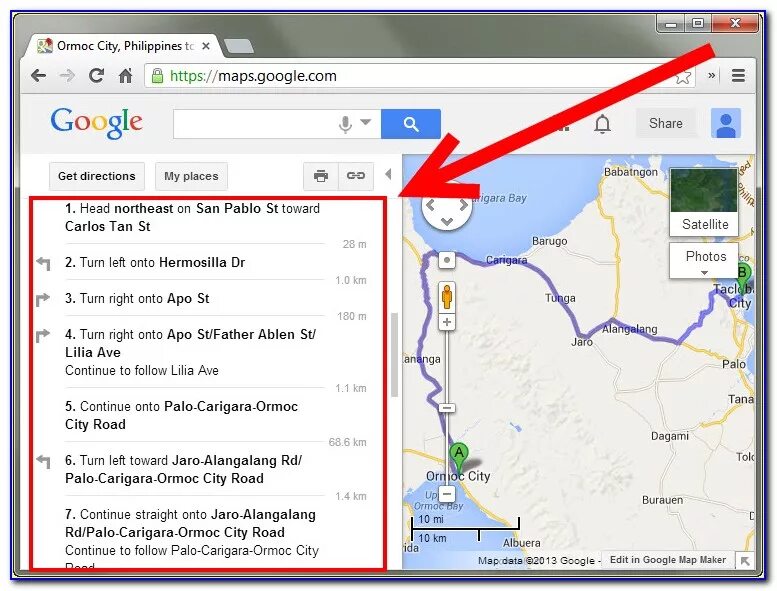Click the Google logo
Screen dimensions: 777x591
[97, 122]
